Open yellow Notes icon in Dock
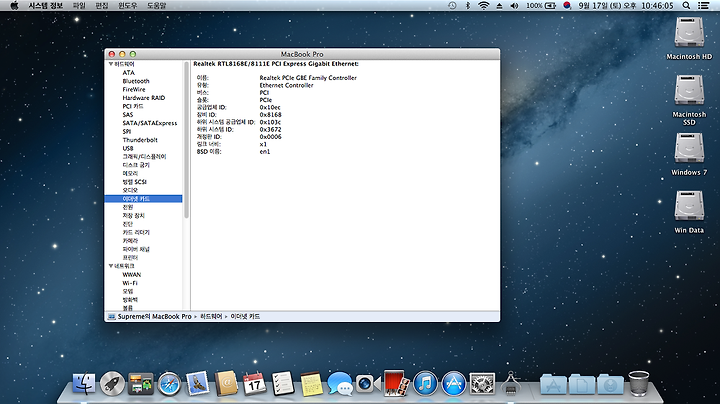The width and height of the screenshot is (720, 404). [312, 384]
